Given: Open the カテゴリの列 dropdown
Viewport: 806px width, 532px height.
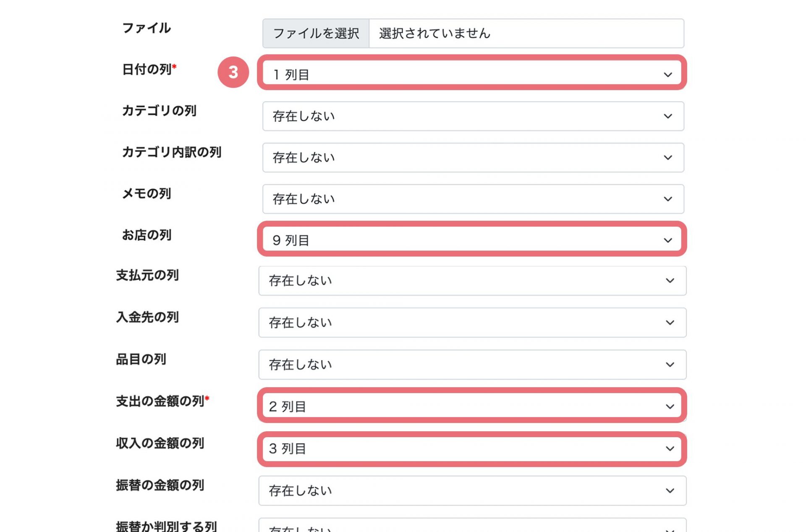Looking at the screenshot, I should (473, 116).
